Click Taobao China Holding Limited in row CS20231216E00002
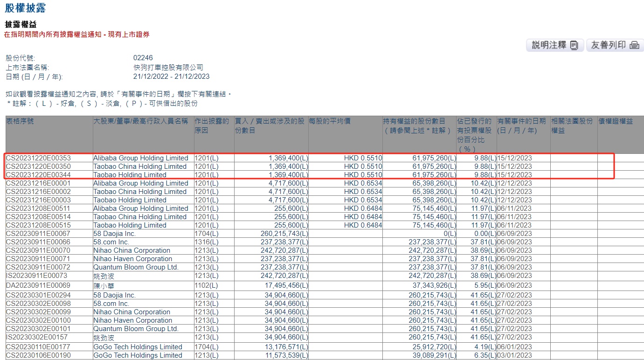Image resolution: width=644 pixels, height=360 pixels. (140, 192)
